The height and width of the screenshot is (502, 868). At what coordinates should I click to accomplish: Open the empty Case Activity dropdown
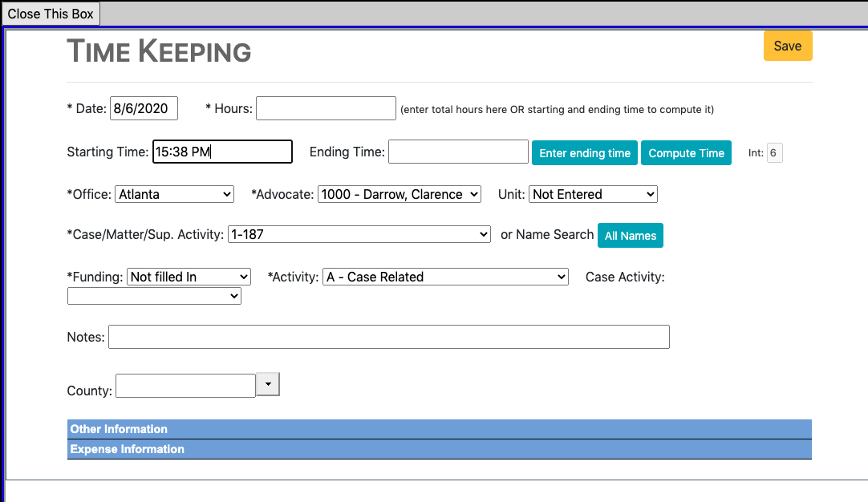(x=154, y=296)
